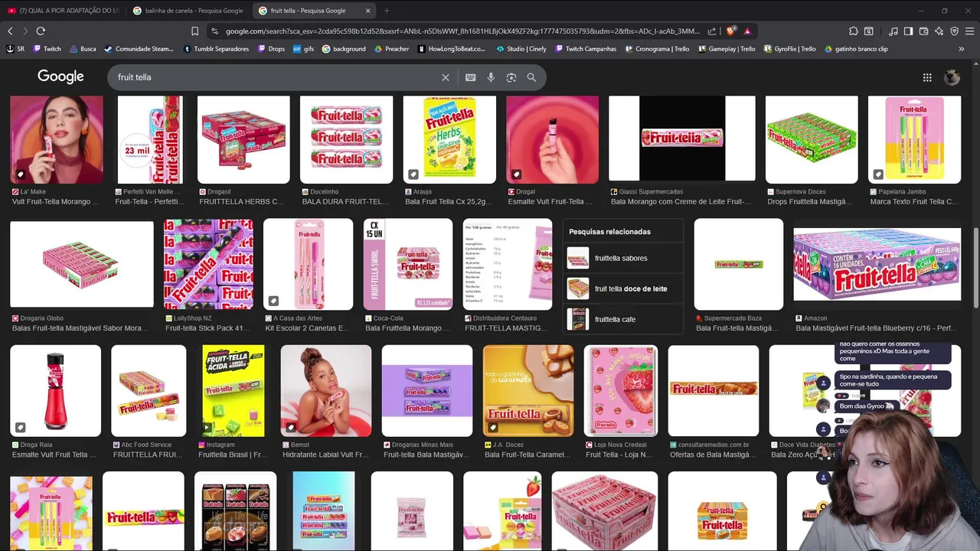The width and height of the screenshot is (980, 551).
Task: Click the Google logo
Action: pos(60,77)
